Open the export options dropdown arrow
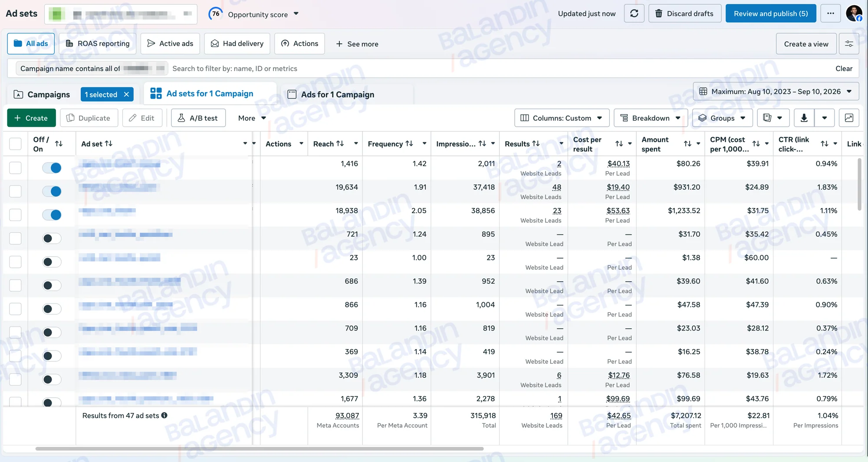868x462 pixels. 824,118
